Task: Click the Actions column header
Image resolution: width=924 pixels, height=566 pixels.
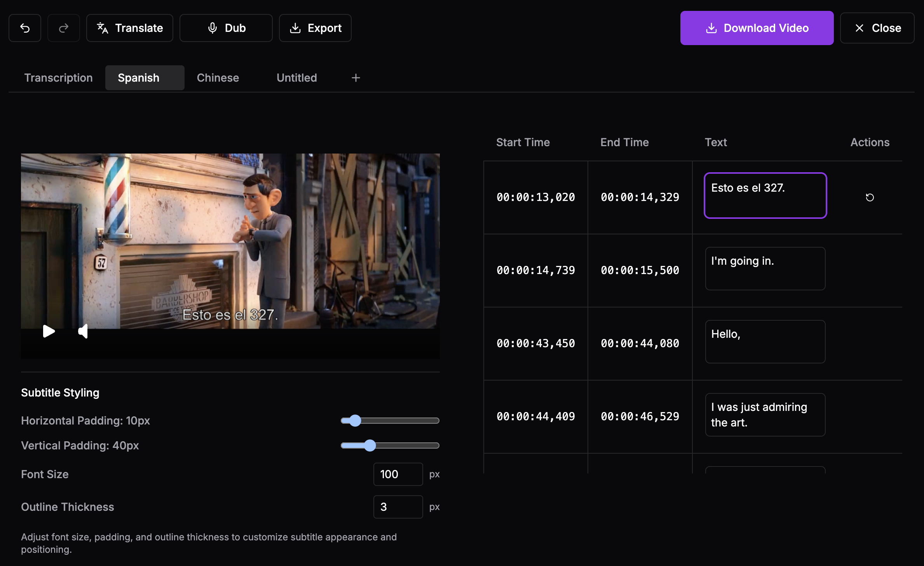Action: click(870, 142)
